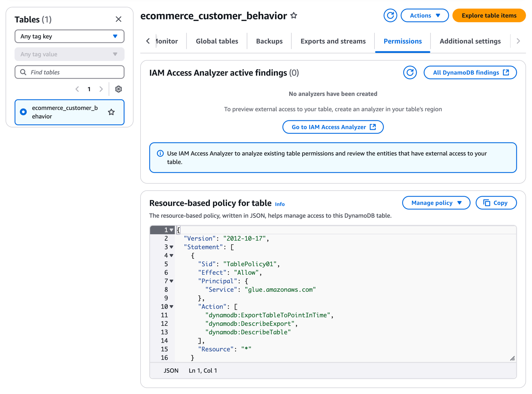The image size is (532, 394).
Task: Expand the Manage policy dropdown
Action: pyautogui.click(x=436, y=203)
